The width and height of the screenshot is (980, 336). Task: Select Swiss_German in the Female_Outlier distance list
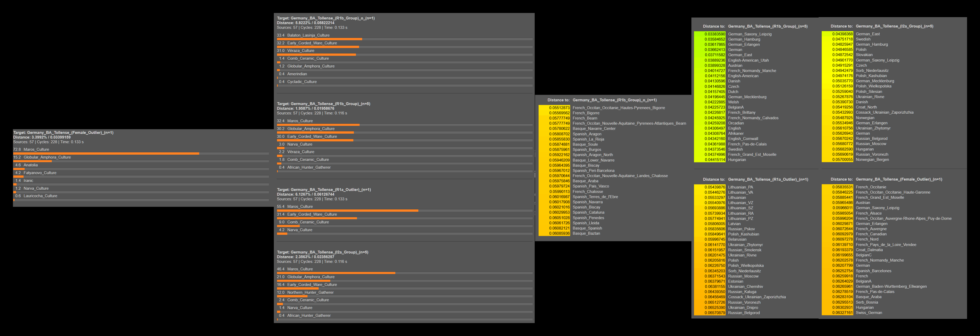click(869, 313)
